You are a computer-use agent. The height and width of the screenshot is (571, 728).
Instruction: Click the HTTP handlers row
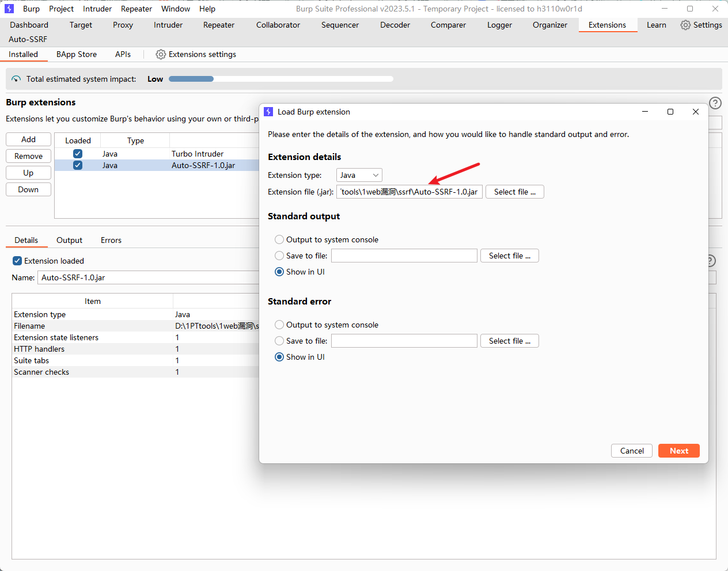[x=135, y=349]
